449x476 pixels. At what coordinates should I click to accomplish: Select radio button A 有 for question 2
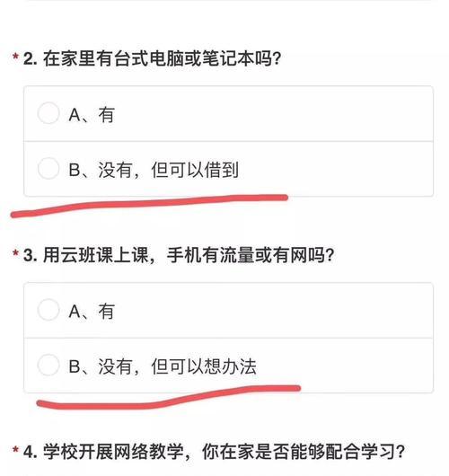(x=48, y=113)
